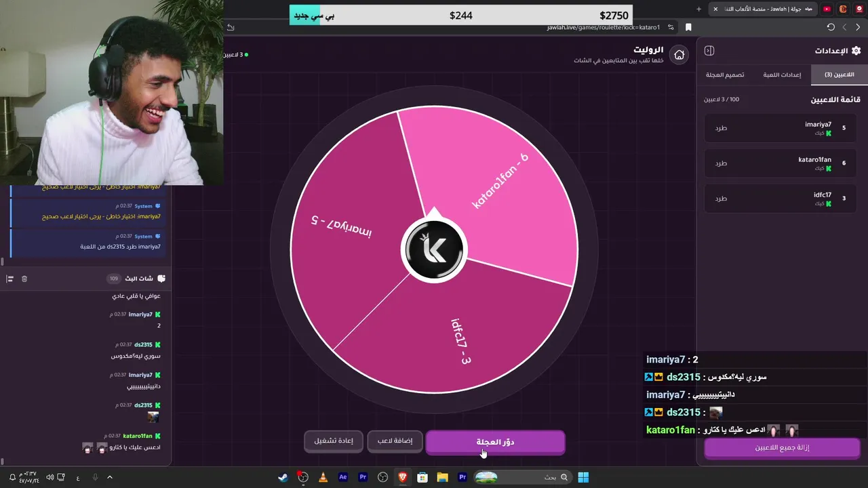Viewport: 868px width, 488px height.
Task: Remove all players with إزالة جميع اللاعبين
Action: [782, 447]
